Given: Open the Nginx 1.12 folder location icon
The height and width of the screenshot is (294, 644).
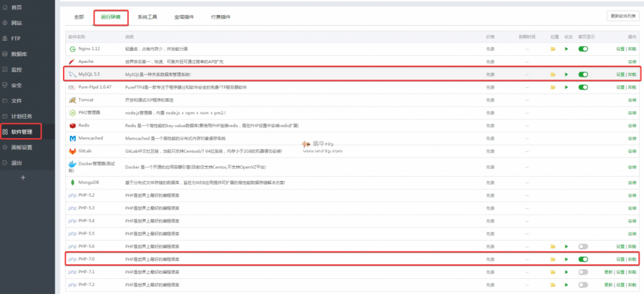Looking at the screenshot, I should (553, 49).
